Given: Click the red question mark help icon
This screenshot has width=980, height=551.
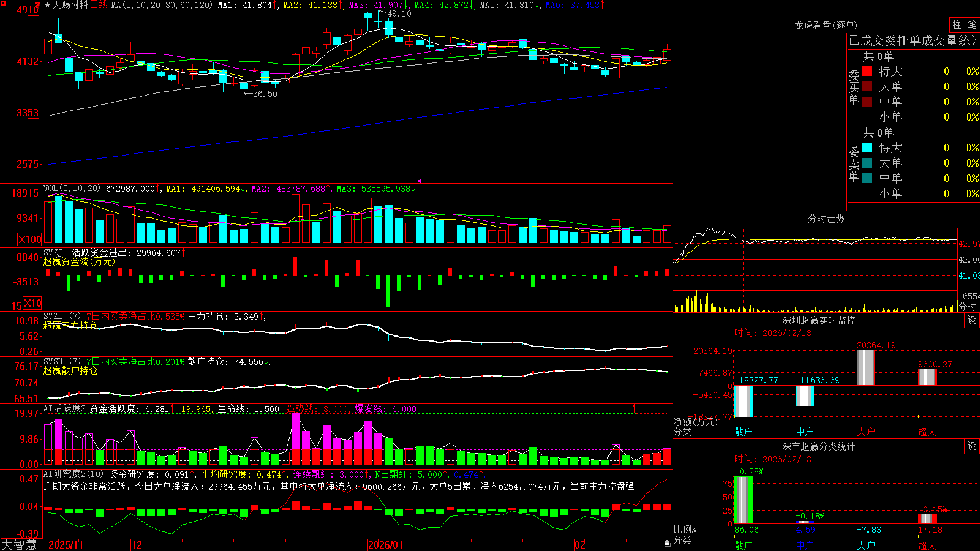Looking at the screenshot, I should point(38,5).
